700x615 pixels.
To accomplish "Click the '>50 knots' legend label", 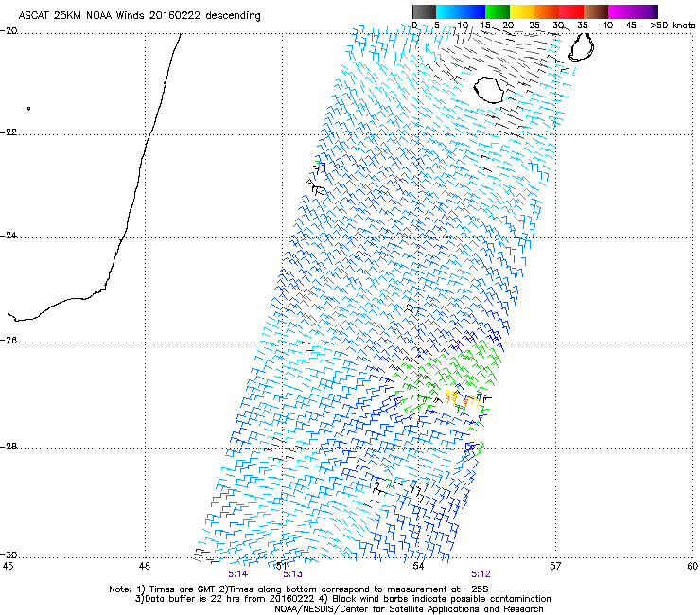I will click(673, 26).
